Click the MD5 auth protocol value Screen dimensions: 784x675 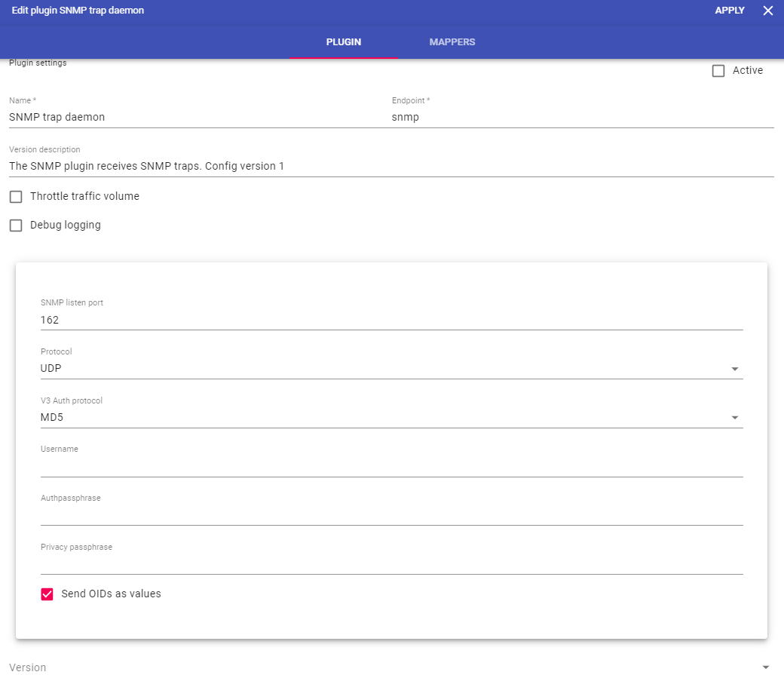pyautogui.click(x=51, y=418)
